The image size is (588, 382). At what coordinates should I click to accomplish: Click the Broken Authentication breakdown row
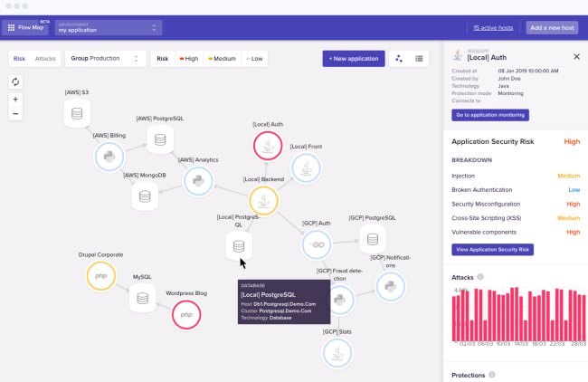[516, 190]
